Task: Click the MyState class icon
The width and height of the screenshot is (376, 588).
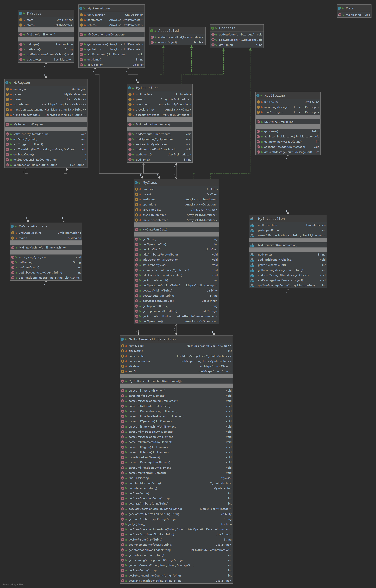Action: (21, 13)
